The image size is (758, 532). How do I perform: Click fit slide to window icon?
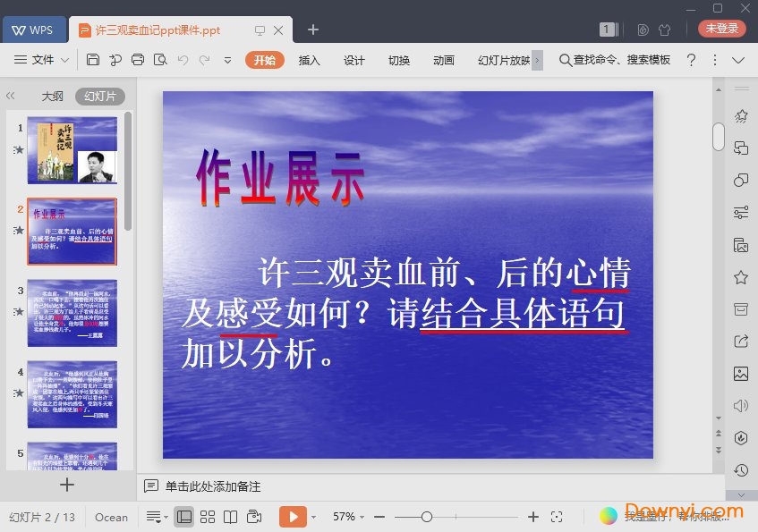[x=557, y=517]
